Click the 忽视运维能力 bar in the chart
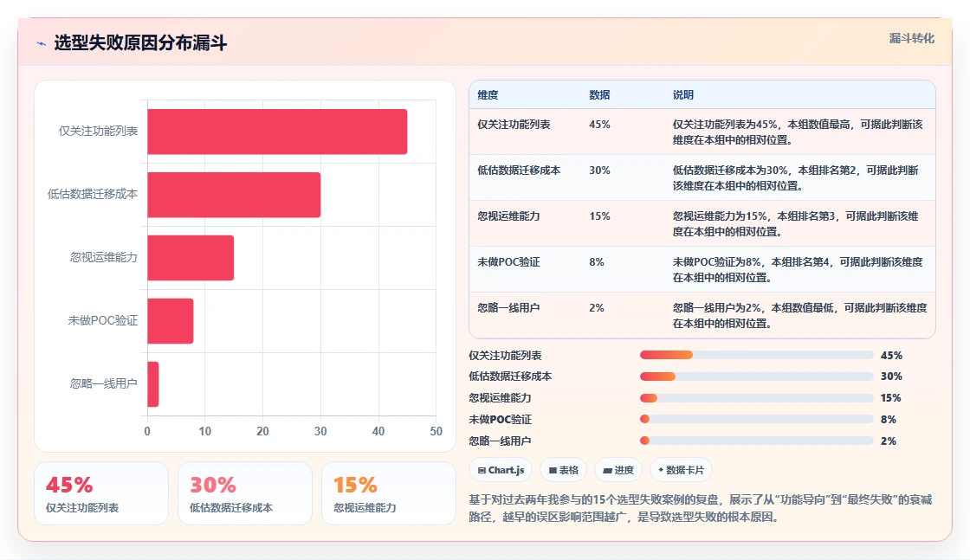 (x=191, y=258)
